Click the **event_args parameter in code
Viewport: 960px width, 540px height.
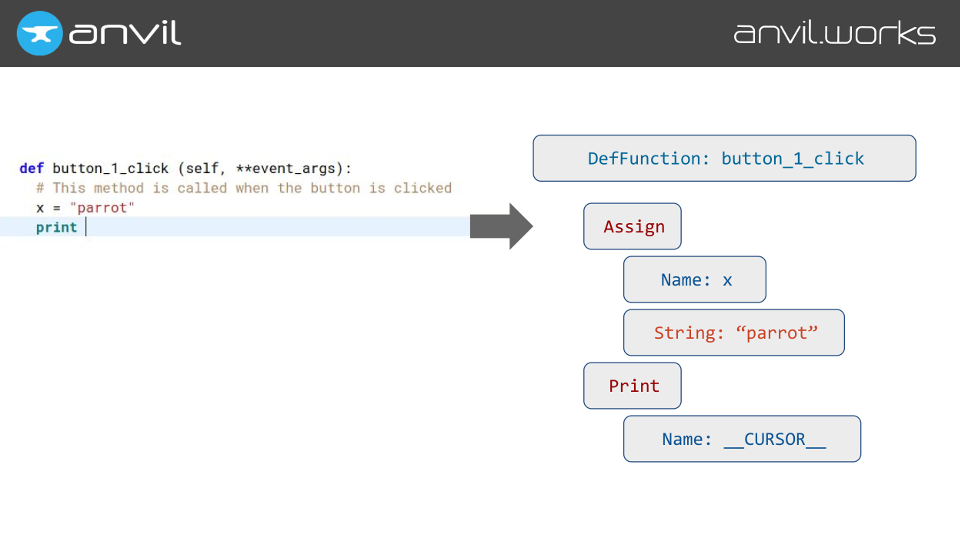point(289,168)
